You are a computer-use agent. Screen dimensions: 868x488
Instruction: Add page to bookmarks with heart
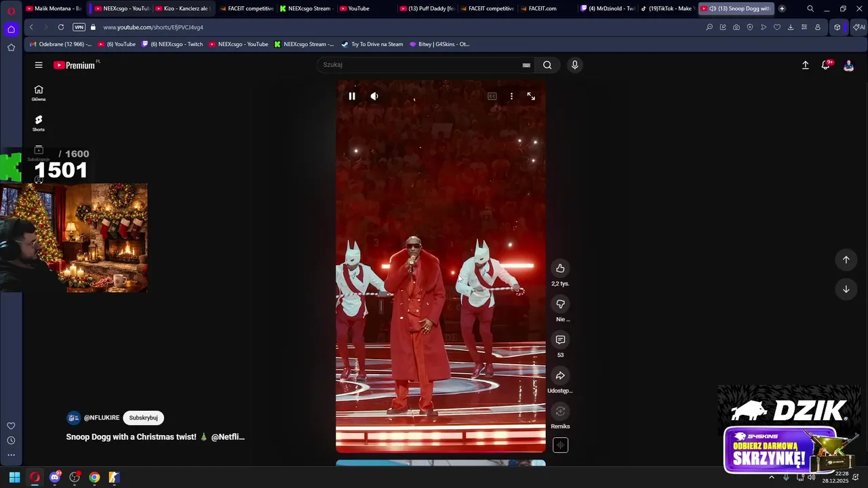pos(777,27)
